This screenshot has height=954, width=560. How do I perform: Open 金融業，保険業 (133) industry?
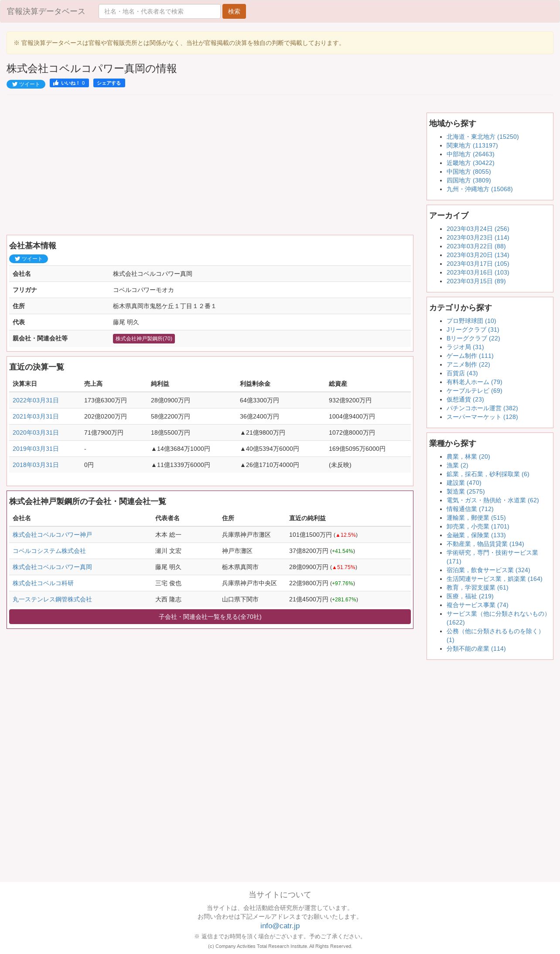(476, 535)
